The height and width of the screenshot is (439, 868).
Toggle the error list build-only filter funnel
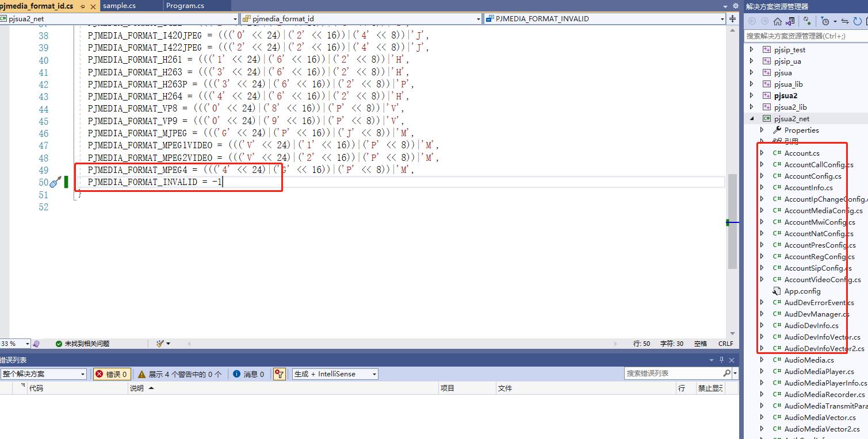pyautogui.click(x=280, y=374)
